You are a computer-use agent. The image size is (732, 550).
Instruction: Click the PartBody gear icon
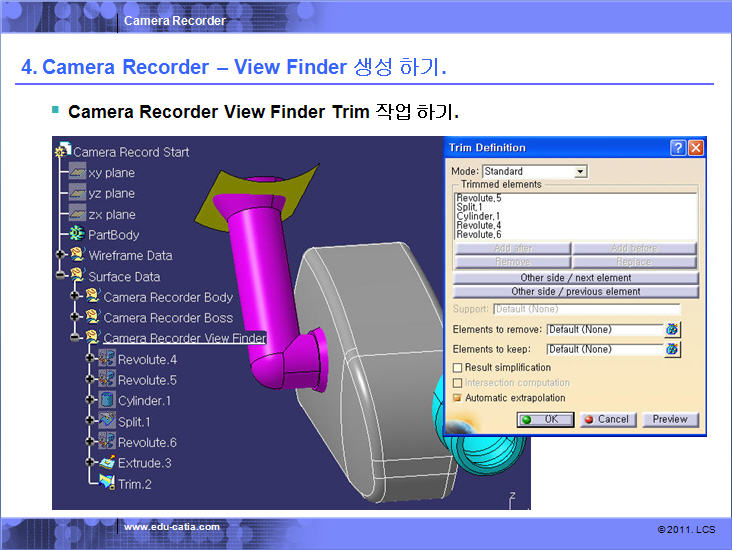coord(77,234)
